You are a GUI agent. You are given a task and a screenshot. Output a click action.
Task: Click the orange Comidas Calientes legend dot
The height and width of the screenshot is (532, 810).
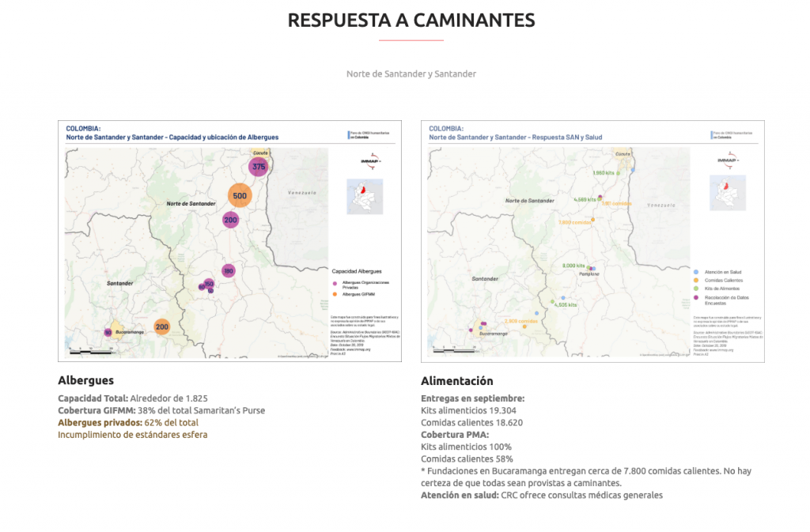(x=696, y=280)
